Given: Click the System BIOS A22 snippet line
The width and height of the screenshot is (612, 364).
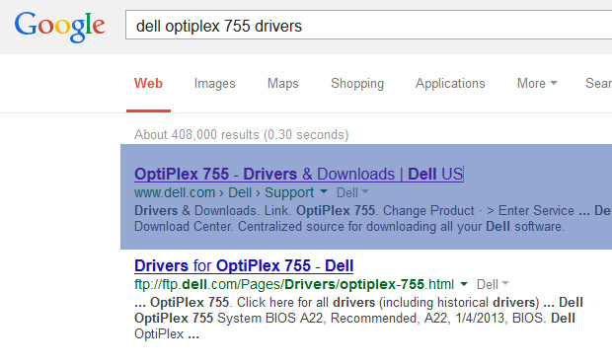Looking at the screenshot, I should click(354, 319).
